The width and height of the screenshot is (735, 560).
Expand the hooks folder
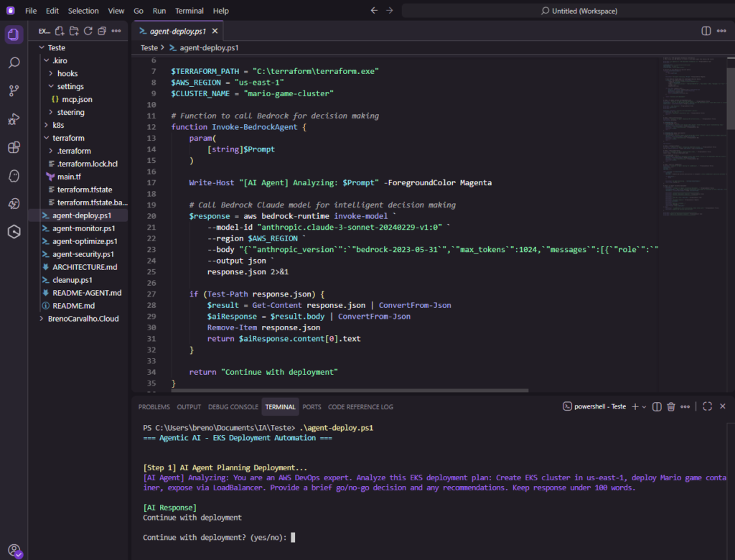point(67,73)
